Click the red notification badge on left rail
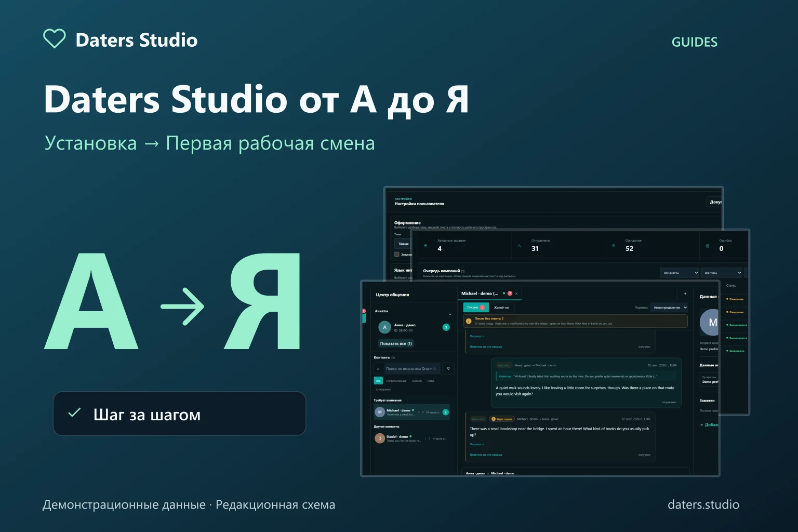 click(364, 311)
